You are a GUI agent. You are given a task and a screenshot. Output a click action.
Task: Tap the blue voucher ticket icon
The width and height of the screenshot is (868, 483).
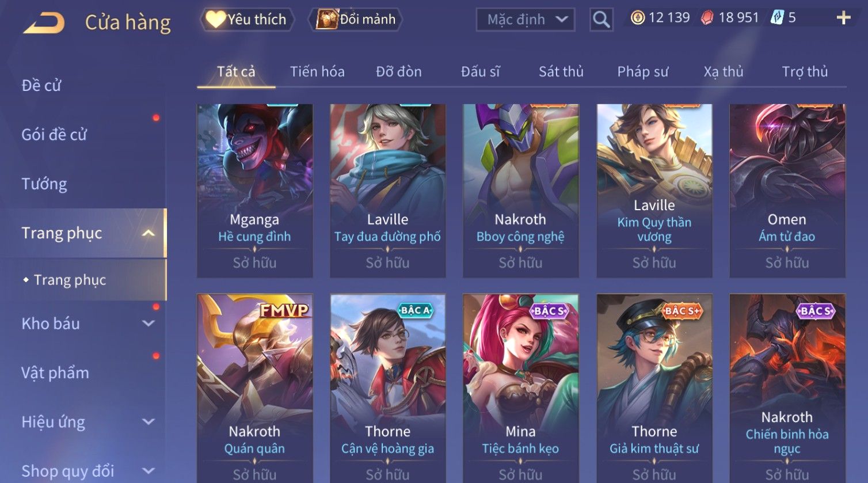click(x=777, y=18)
